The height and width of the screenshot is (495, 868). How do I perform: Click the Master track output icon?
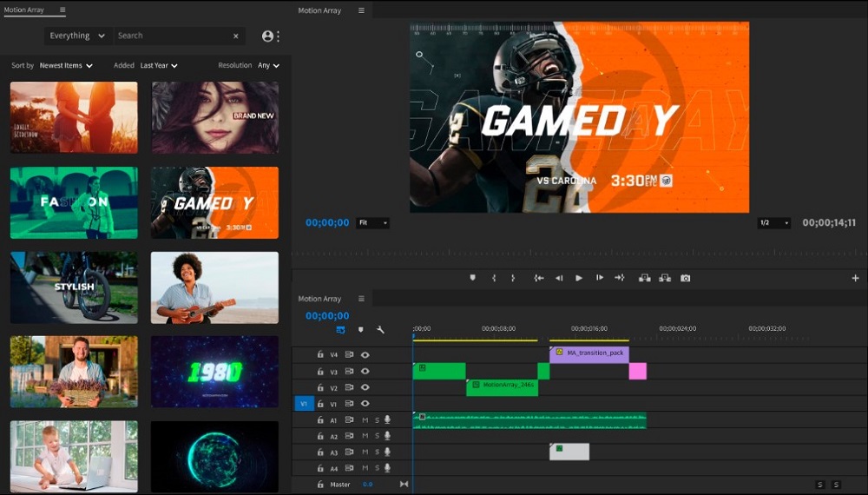click(404, 484)
